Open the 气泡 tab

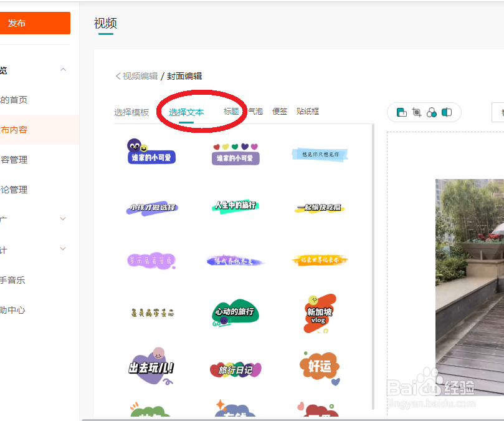point(255,110)
